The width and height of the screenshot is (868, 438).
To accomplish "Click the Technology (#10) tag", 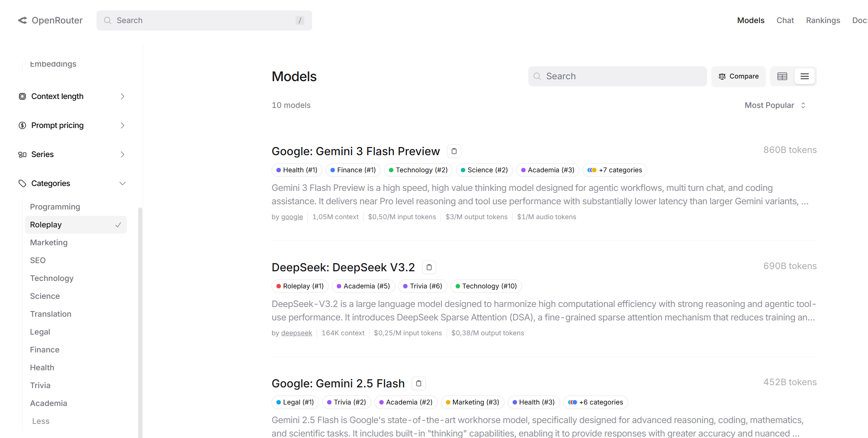I will tap(486, 286).
